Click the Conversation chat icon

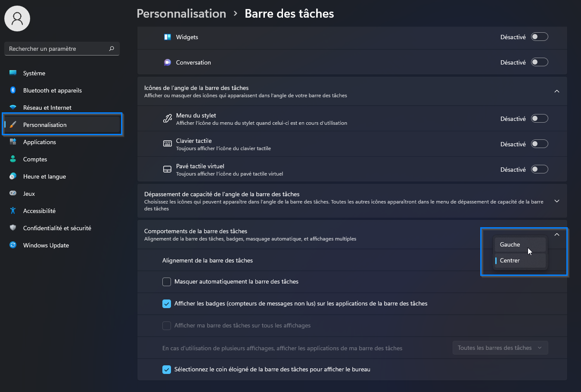[168, 62]
